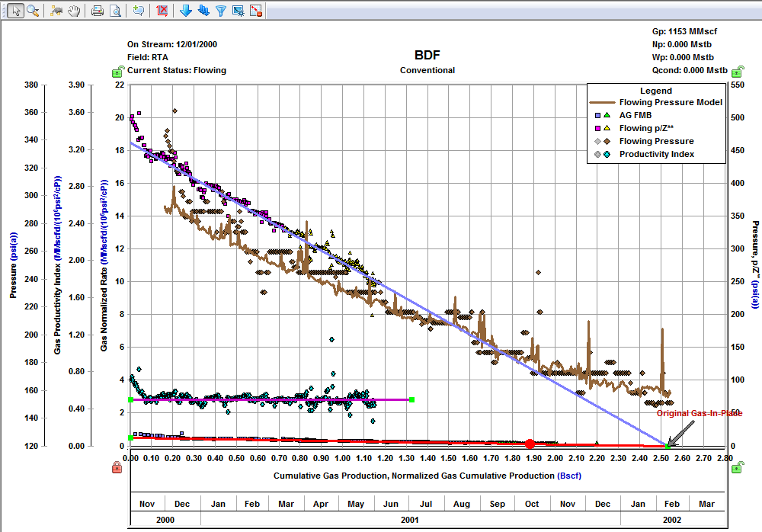Toggle the green lock at top-right axis
Viewport: 762px width, 532px height.
tap(738, 72)
